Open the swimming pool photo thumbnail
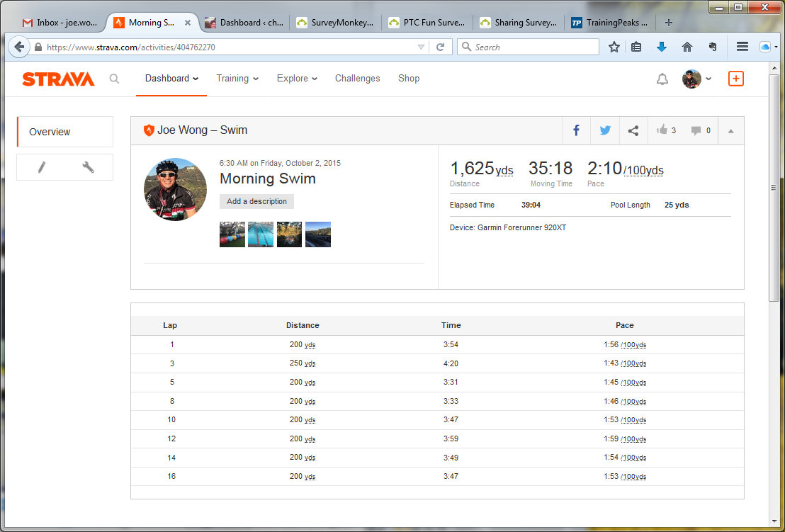The image size is (785, 532). click(x=261, y=234)
